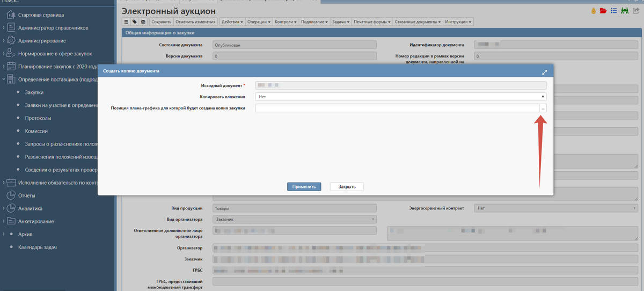Open the Операции dropdown menu
This screenshot has width=644, height=291.
pyautogui.click(x=259, y=22)
